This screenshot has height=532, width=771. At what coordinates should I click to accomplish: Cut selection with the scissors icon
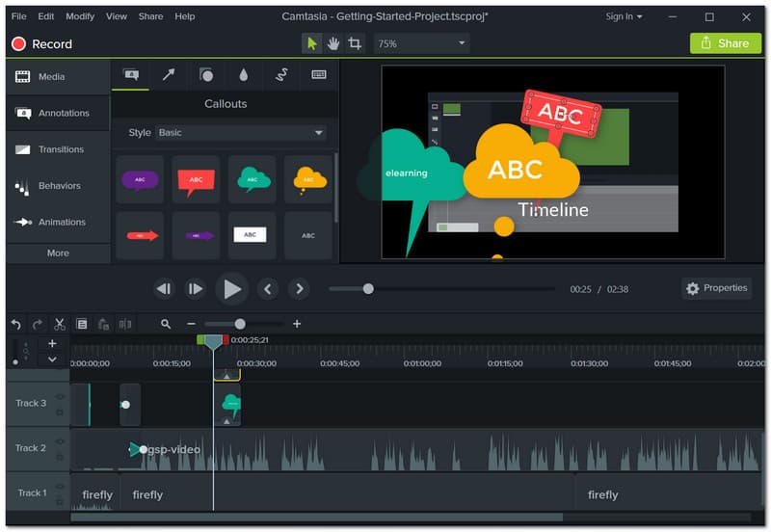tap(60, 324)
